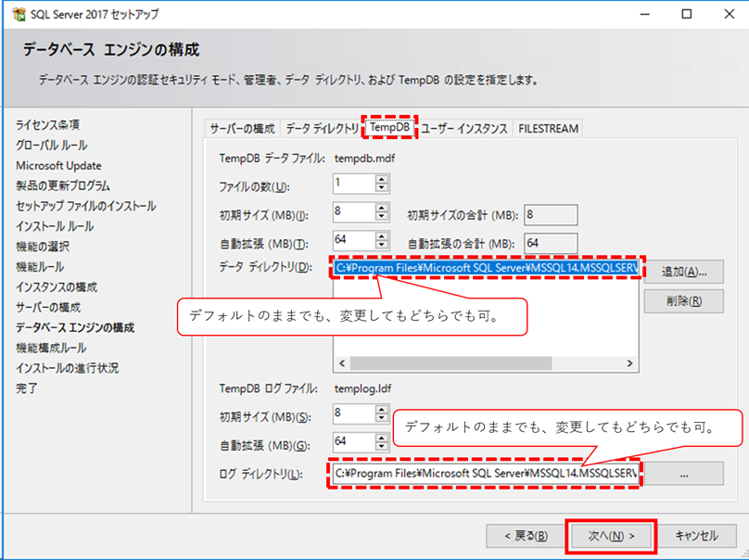Viewport: 749px width, 560px height.
Task: Minimize the setup window
Action: [645, 14]
